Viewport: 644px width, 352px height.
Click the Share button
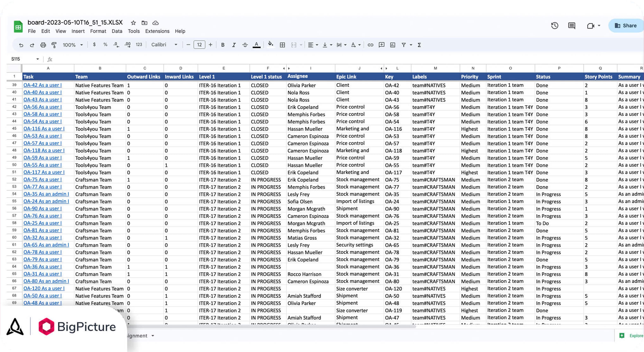tap(626, 26)
